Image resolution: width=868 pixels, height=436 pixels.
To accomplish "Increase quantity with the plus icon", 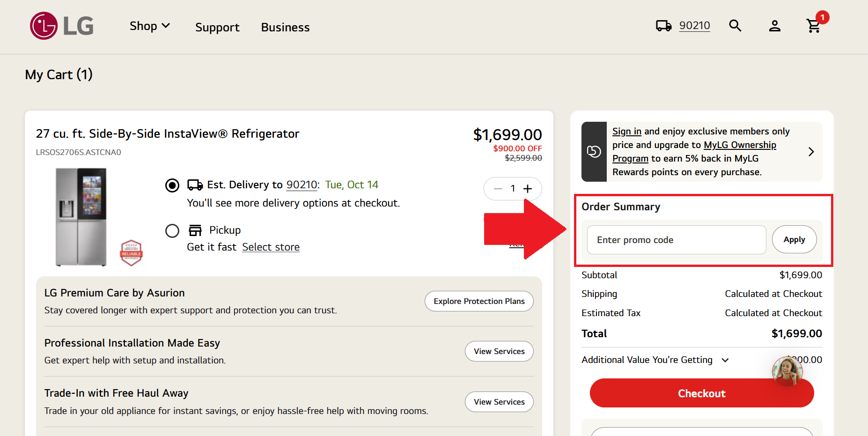I will pos(528,189).
